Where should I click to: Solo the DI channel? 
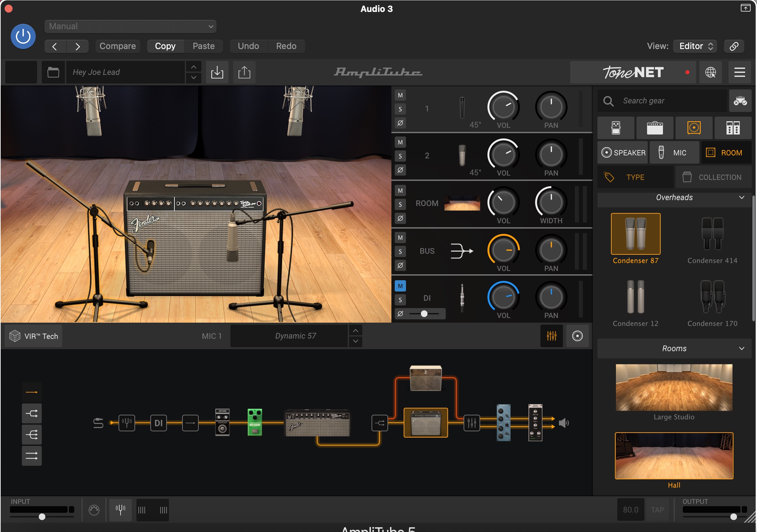click(x=400, y=300)
